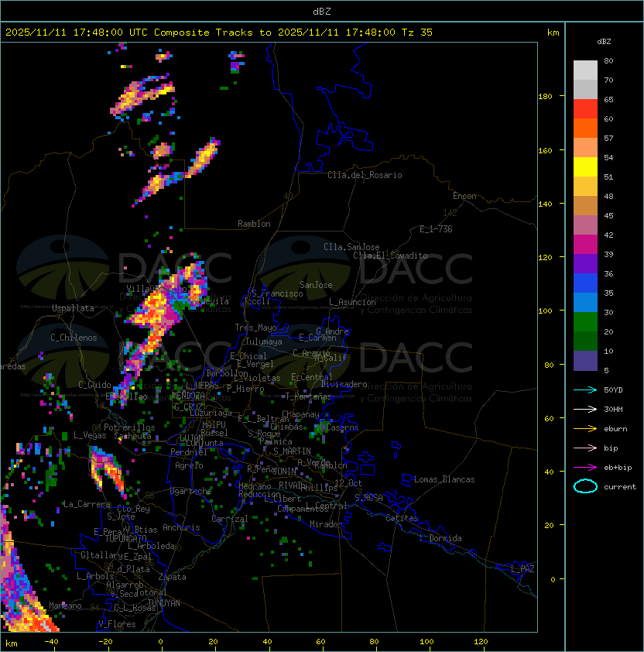The image size is (644, 652).
Task: Select the lightest gray swatch atop the scale
Action: (x=585, y=70)
